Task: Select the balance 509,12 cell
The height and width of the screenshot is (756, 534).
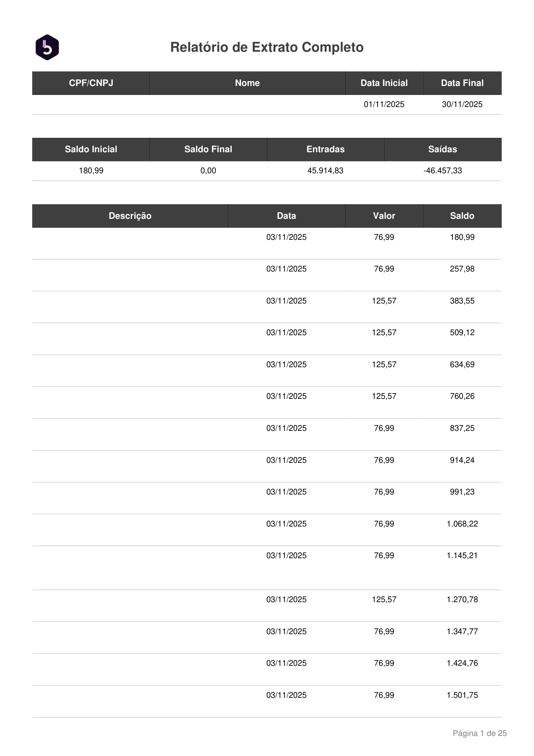Action: [462, 333]
